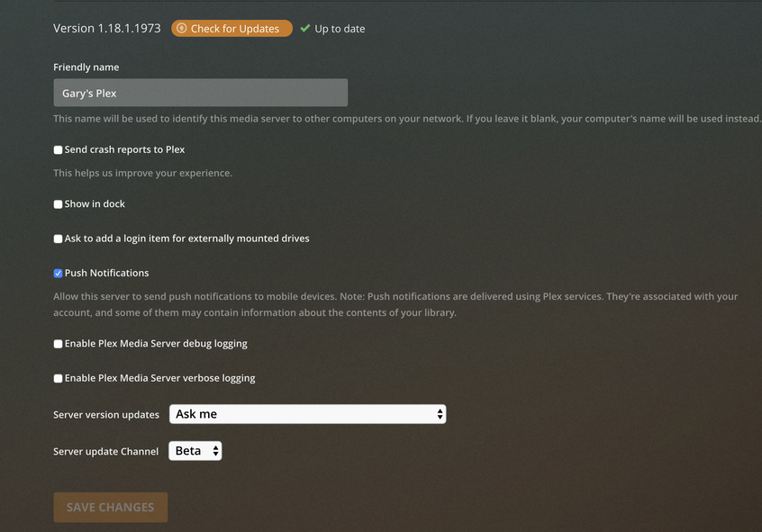The image size is (762, 532).
Task: Enable Plex Media Server debug logging
Action: [58, 344]
